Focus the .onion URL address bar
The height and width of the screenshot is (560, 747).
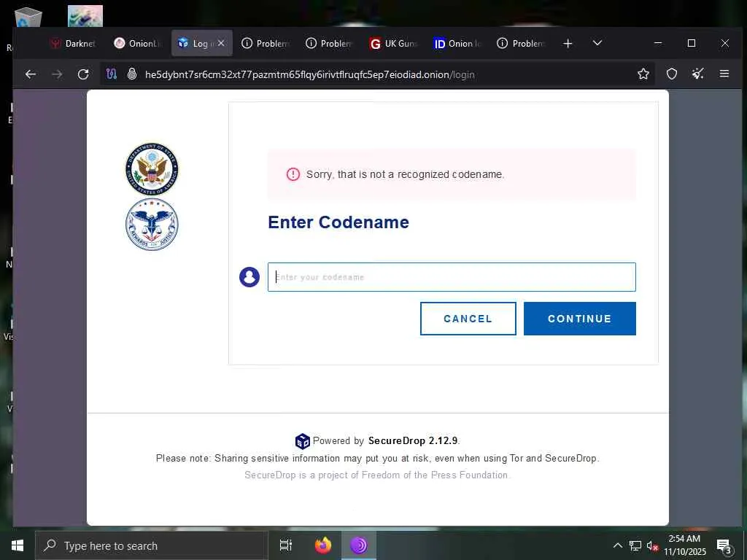pos(309,75)
